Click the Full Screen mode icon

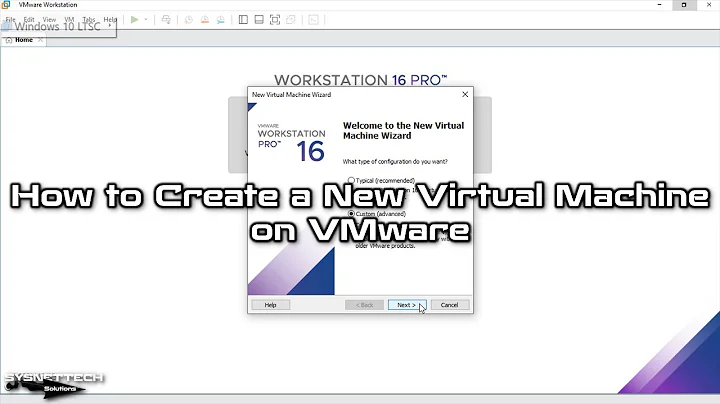click(x=275, y=20)
